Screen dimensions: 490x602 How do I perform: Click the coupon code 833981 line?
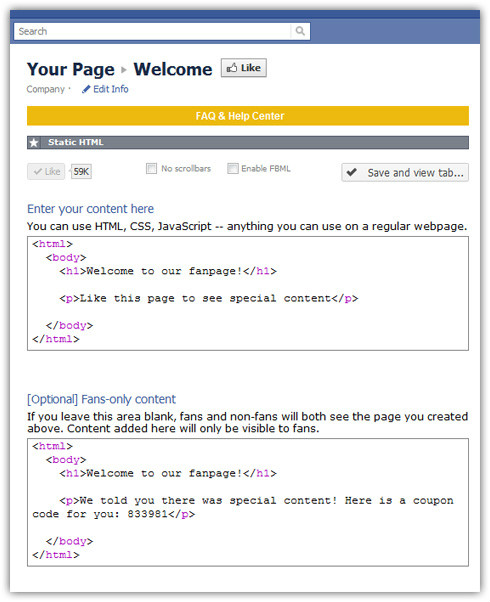point(114,514)
